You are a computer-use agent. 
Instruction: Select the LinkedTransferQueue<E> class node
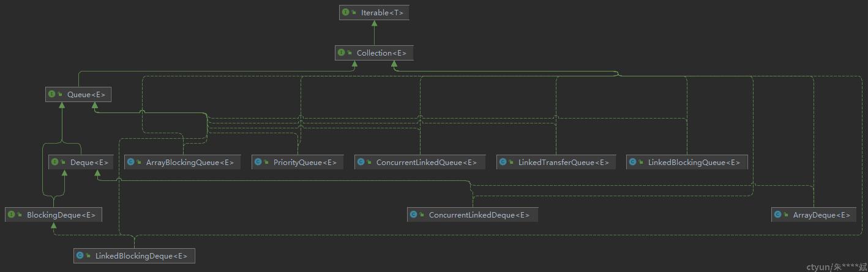(556, 162)
